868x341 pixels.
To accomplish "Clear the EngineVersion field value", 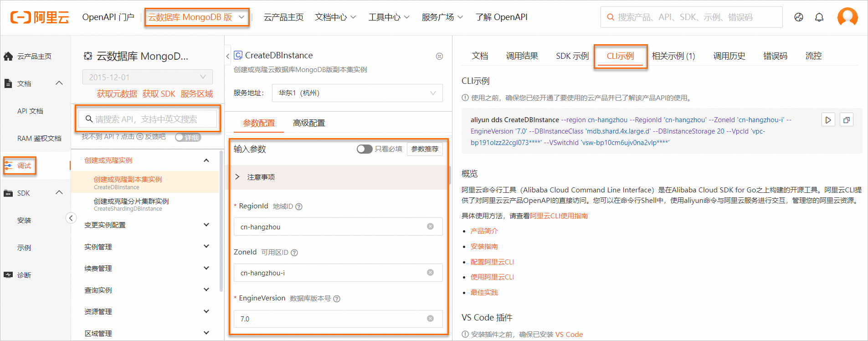I will (x=430, y=319).
